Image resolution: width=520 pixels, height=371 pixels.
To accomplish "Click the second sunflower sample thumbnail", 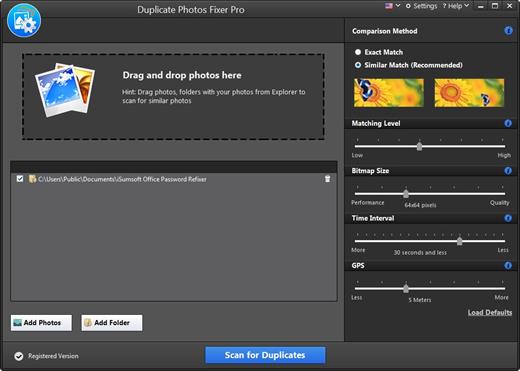I will (469, 93).
